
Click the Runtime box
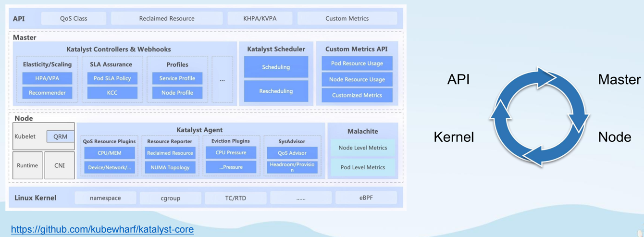(27, 165)
